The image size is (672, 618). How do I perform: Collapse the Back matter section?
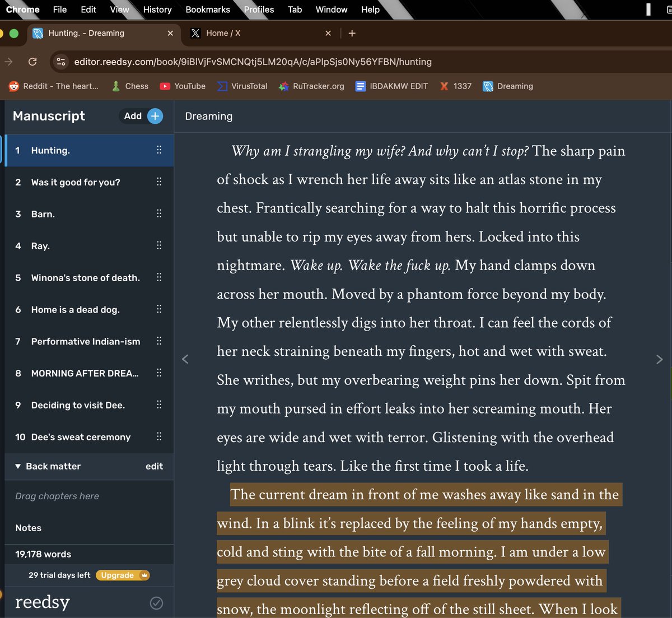(18, 466)
